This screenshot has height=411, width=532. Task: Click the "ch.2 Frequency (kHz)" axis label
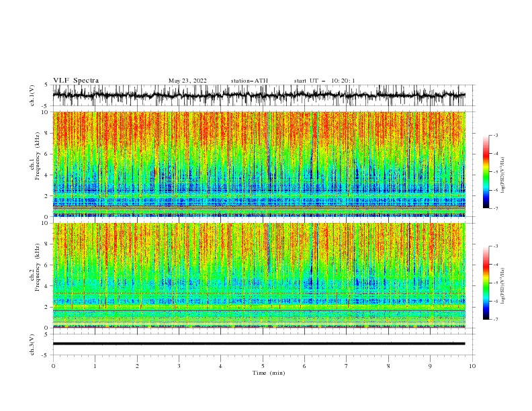click(35, 267)
